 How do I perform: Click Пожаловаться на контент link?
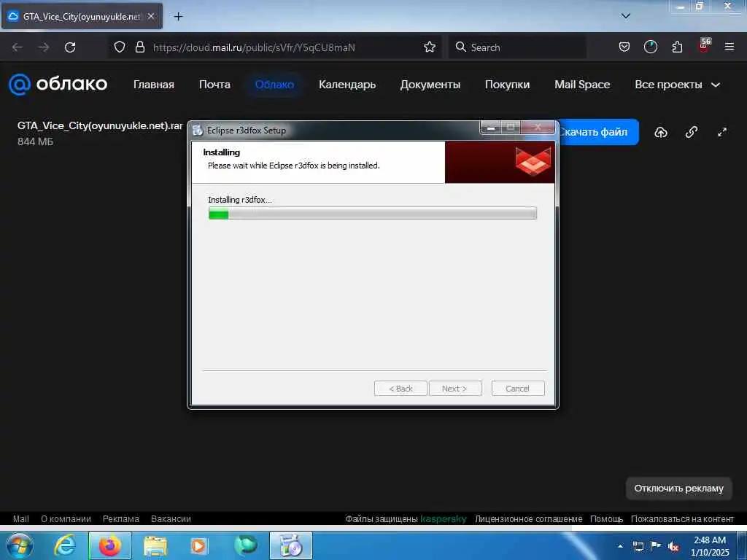pos(682,518)
